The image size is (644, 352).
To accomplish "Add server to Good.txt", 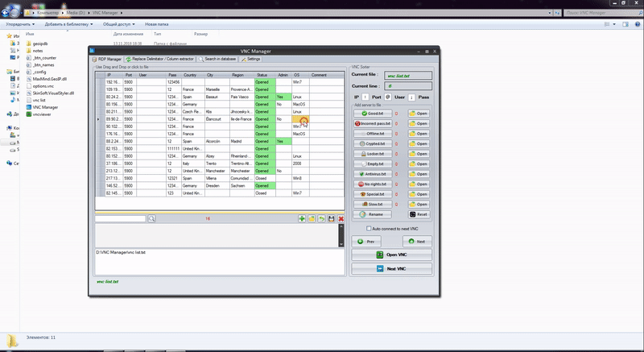I will (373, 114).
